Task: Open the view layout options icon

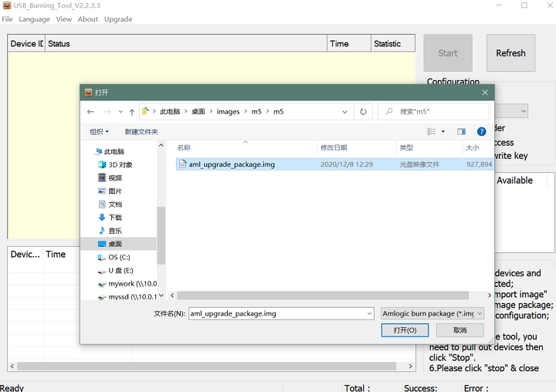Action: [434, 132]
